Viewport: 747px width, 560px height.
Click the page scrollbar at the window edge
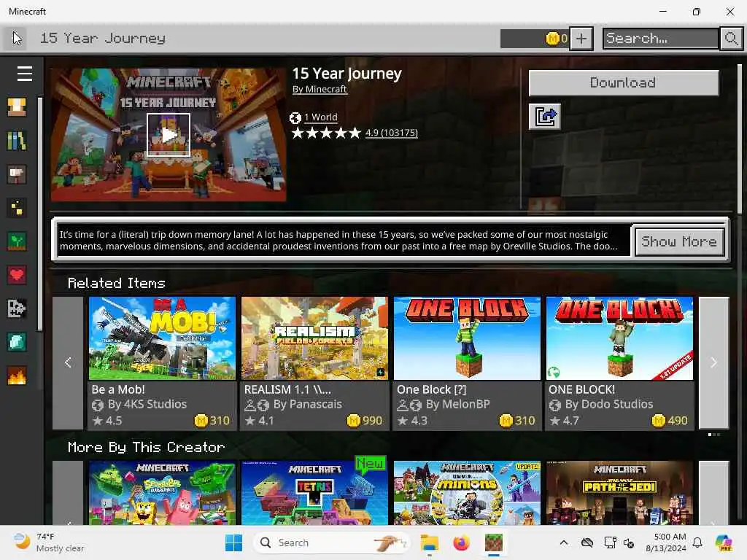(x=740, y=139)
